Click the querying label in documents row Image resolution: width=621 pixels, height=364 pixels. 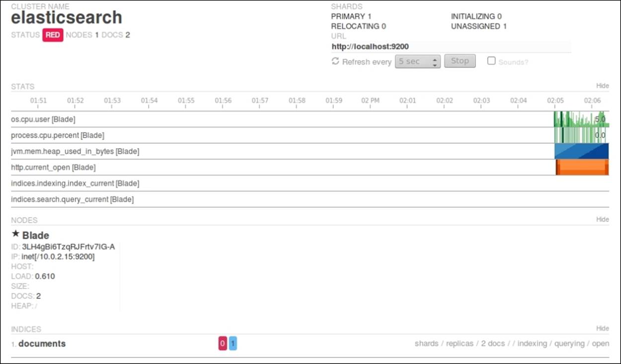(x=569, y=344)
